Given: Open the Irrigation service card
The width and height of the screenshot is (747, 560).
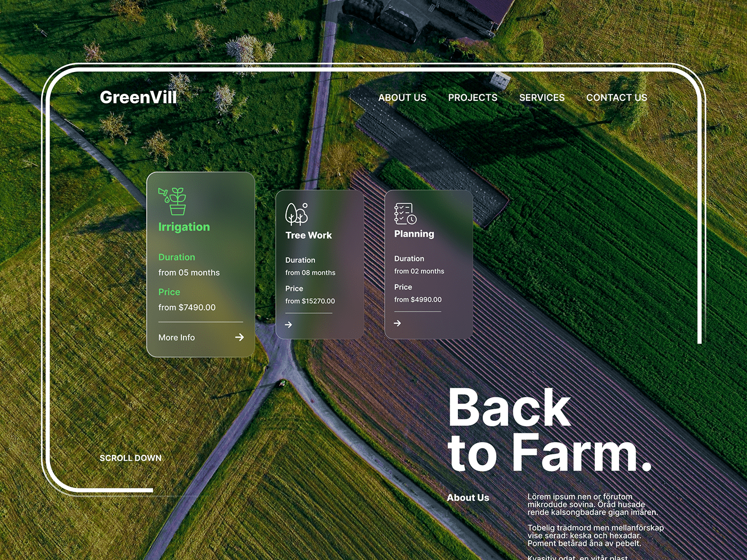Looking at the screenshot, I should [x=200, y=264].
